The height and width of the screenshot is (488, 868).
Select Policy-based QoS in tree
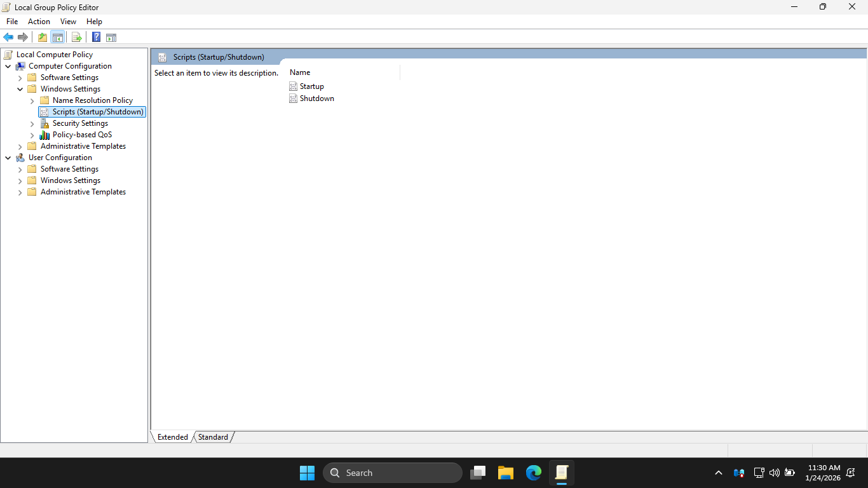[x=82, y=135]
